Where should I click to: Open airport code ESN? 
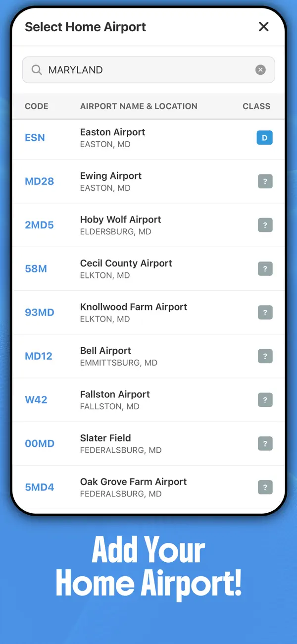pos(35,138)
